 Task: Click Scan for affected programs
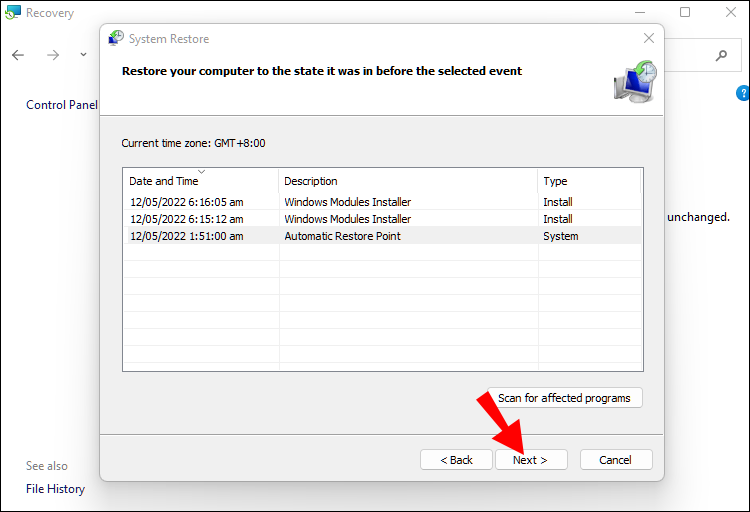(564, 398)
